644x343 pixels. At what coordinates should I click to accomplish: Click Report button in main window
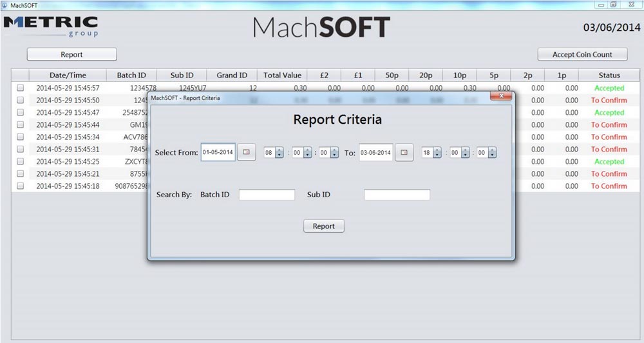click(x=72, y=54)
